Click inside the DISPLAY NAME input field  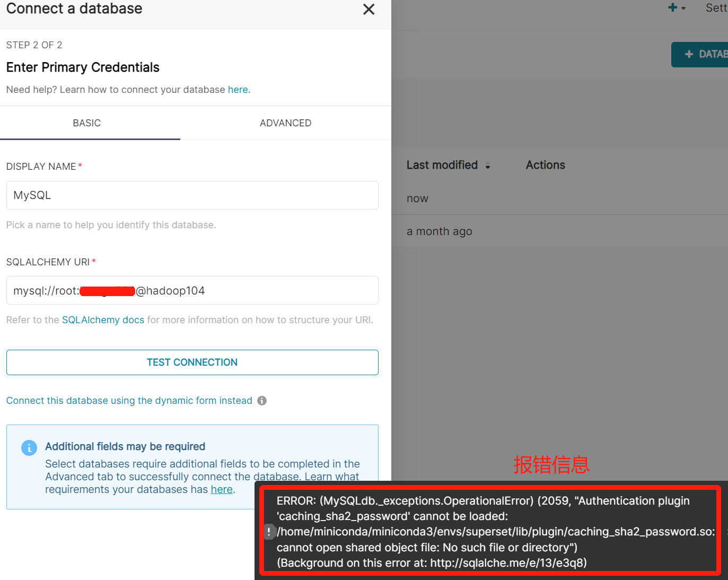pos(192,195)
